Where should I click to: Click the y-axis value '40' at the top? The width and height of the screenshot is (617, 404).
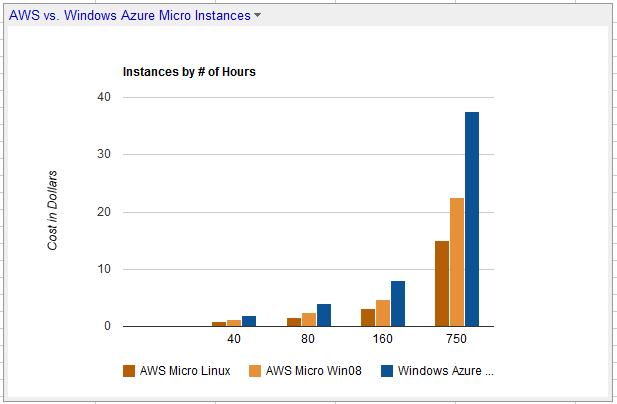pyautogui.click(x=104, y=97)
